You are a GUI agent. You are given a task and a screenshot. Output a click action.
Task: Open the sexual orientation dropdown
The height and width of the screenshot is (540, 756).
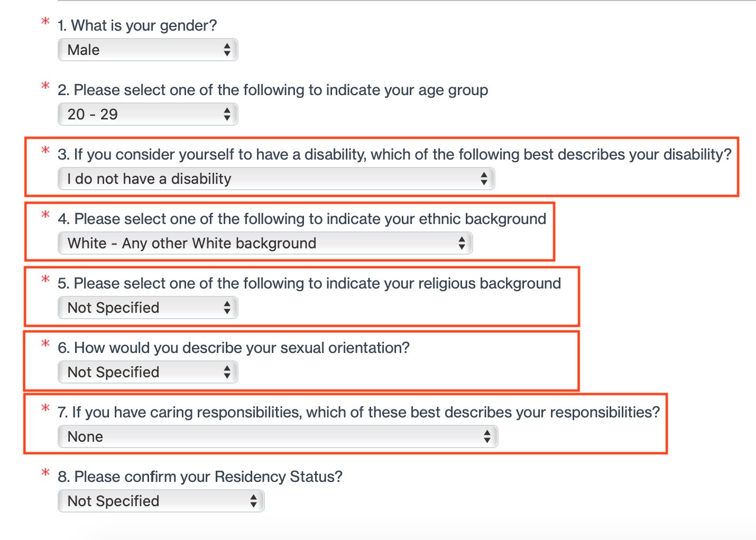[x=147, y=373]
